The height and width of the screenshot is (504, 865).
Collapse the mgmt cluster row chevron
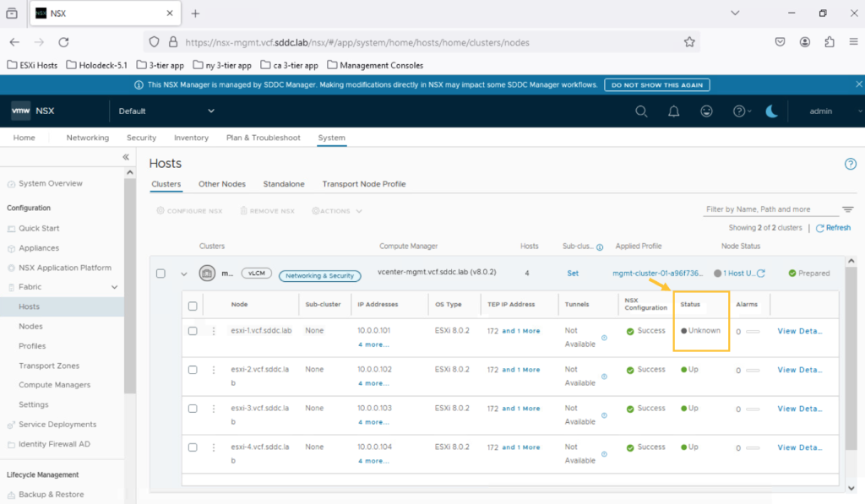pos(183,274)
